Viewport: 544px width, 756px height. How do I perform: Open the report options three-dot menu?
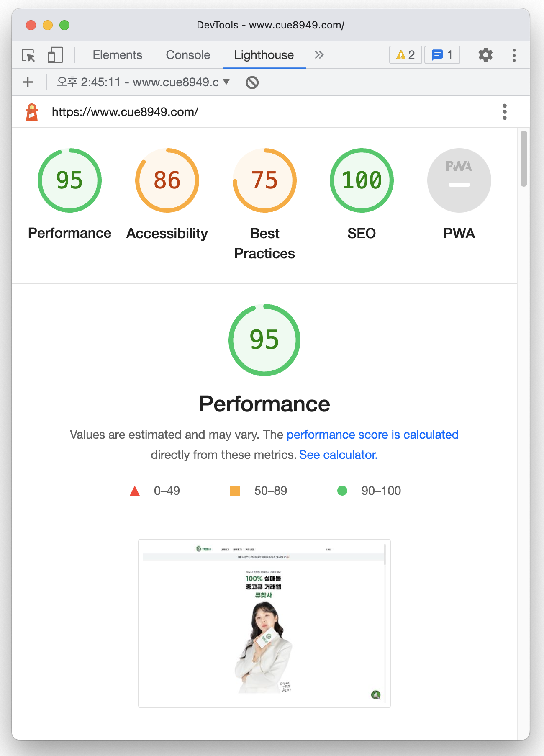(x=505, y=111)
